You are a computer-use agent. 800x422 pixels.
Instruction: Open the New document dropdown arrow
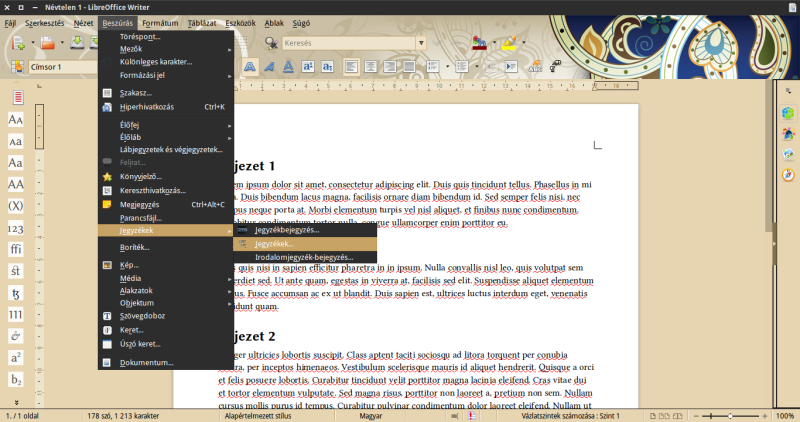(33, 43)
